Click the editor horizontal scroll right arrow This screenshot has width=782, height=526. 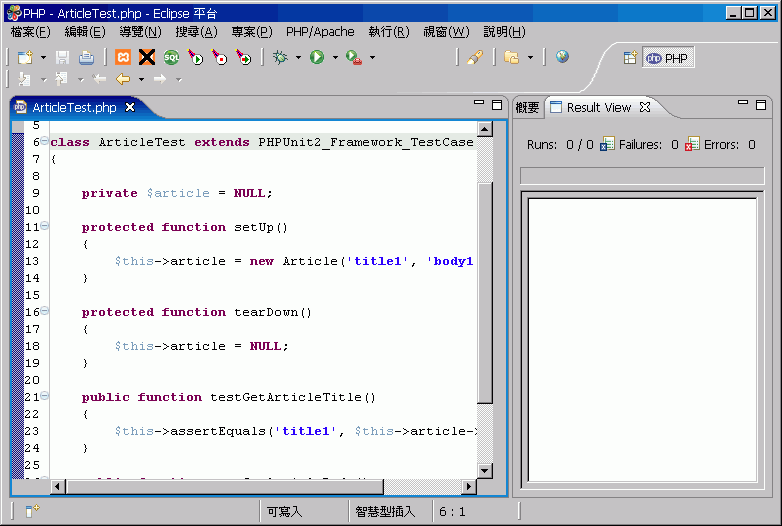469,486
